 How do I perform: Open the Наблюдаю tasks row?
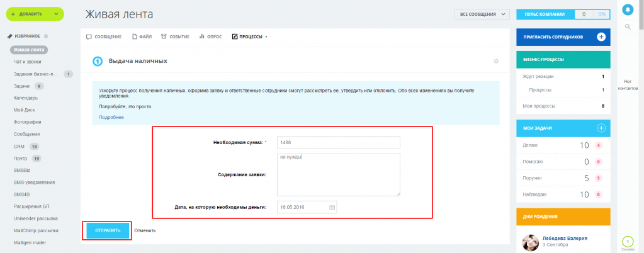click(563, 194)
